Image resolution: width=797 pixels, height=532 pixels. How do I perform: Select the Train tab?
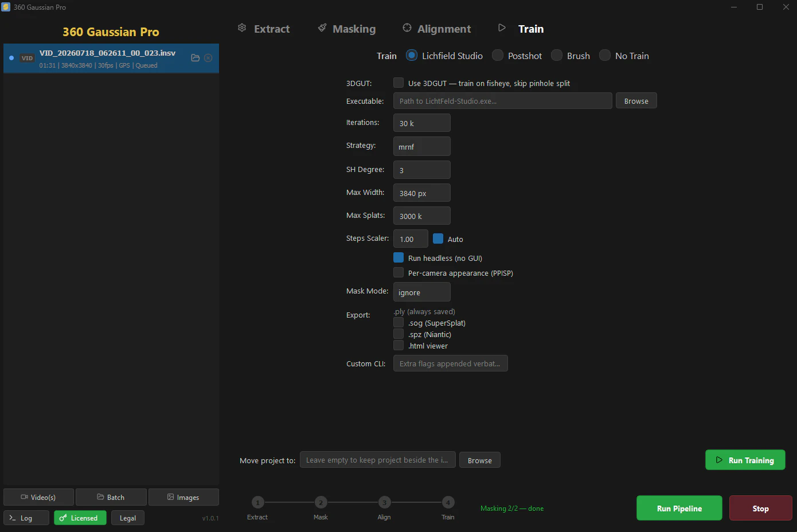click(521, 29)
